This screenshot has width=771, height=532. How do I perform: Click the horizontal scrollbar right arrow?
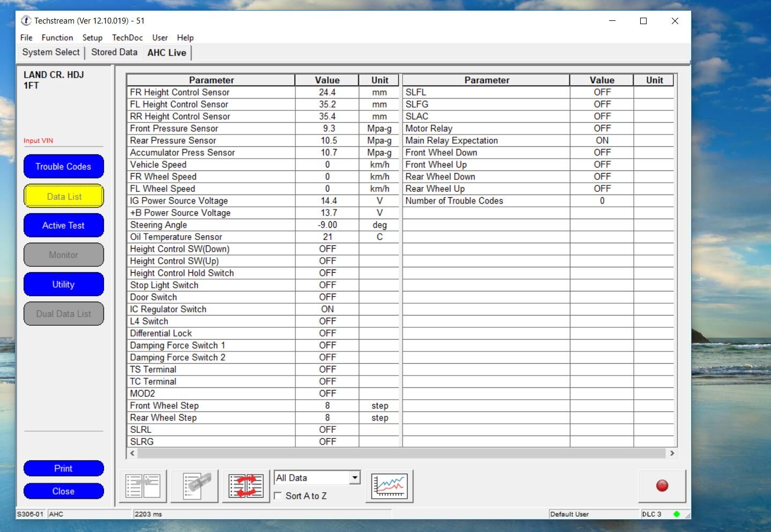click(x=672, y=453)
